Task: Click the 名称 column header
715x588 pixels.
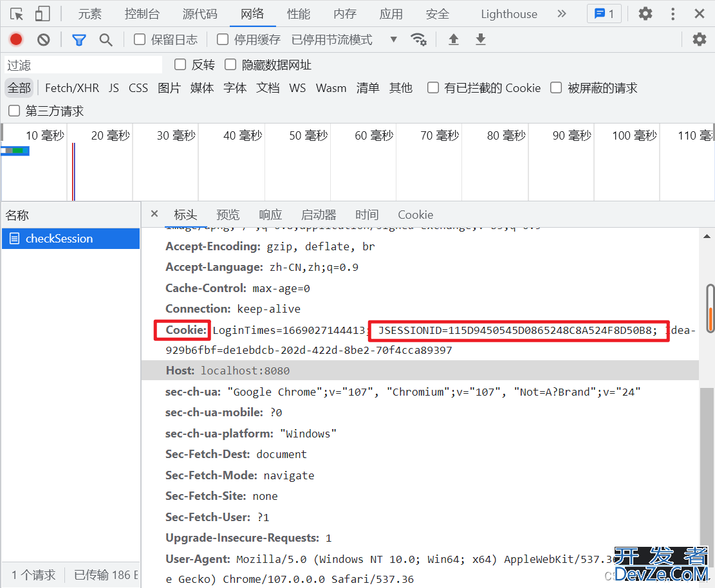Action: (71, 215)
